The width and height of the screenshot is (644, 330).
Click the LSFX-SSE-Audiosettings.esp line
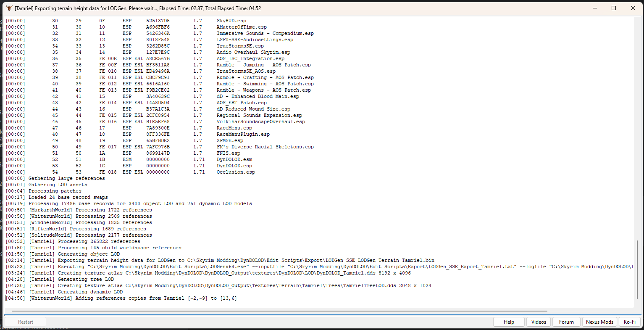(255, 40)
